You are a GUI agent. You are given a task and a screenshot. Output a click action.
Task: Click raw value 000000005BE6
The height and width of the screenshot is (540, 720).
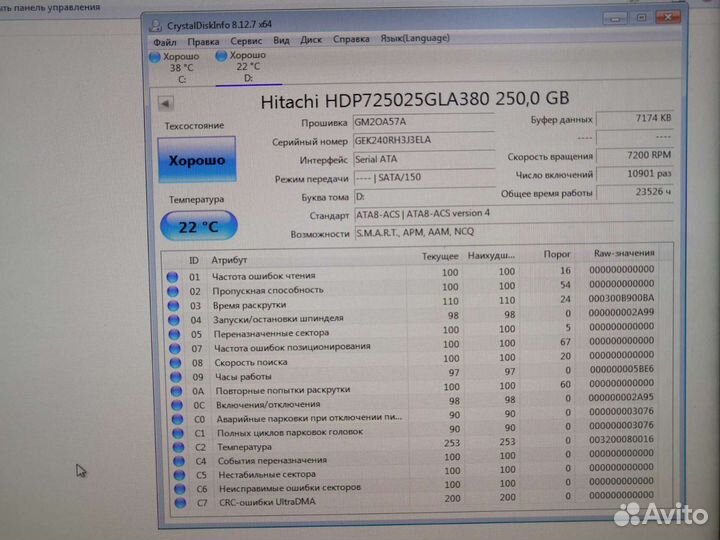[x=622, y=369]
